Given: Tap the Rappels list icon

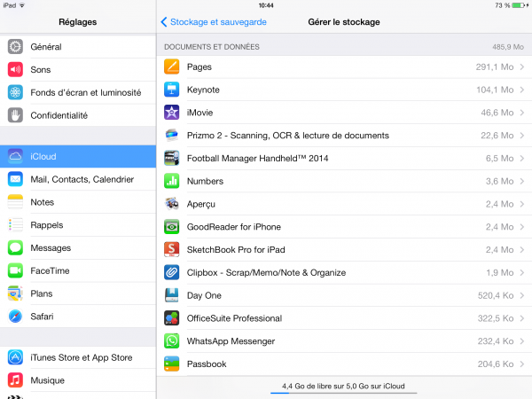Looking at the screenshot, I should [x=15, y=225].
